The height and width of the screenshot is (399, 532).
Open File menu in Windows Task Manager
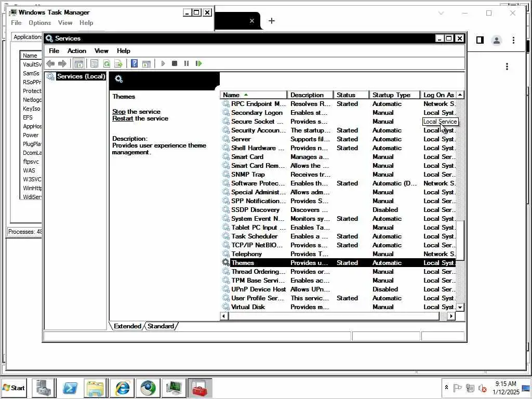(x=16, y=23)
